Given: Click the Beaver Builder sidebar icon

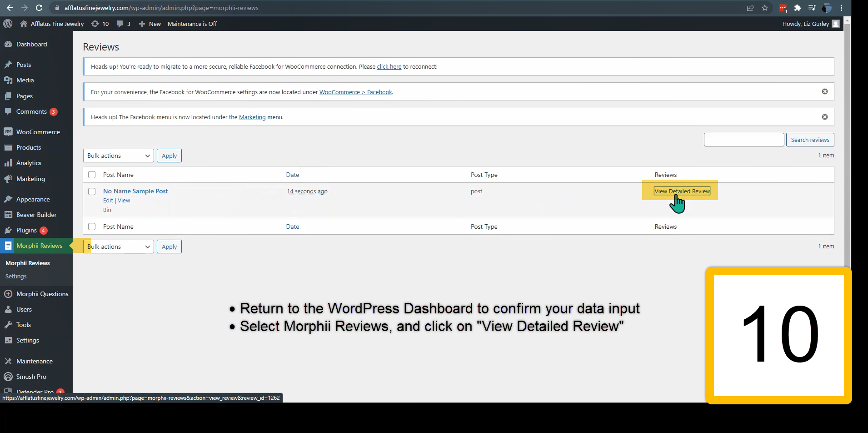Looking at the screenshot, I should (8, 215).
